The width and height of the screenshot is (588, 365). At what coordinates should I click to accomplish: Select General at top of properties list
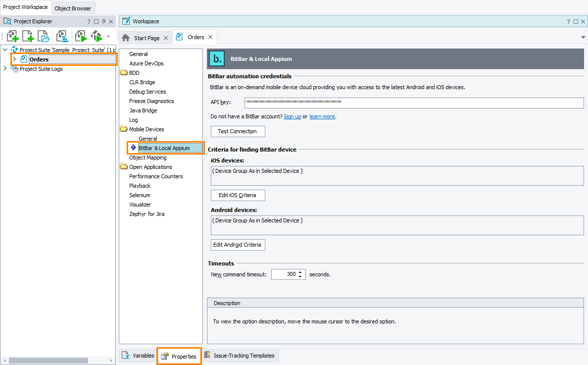click(139, 54)
